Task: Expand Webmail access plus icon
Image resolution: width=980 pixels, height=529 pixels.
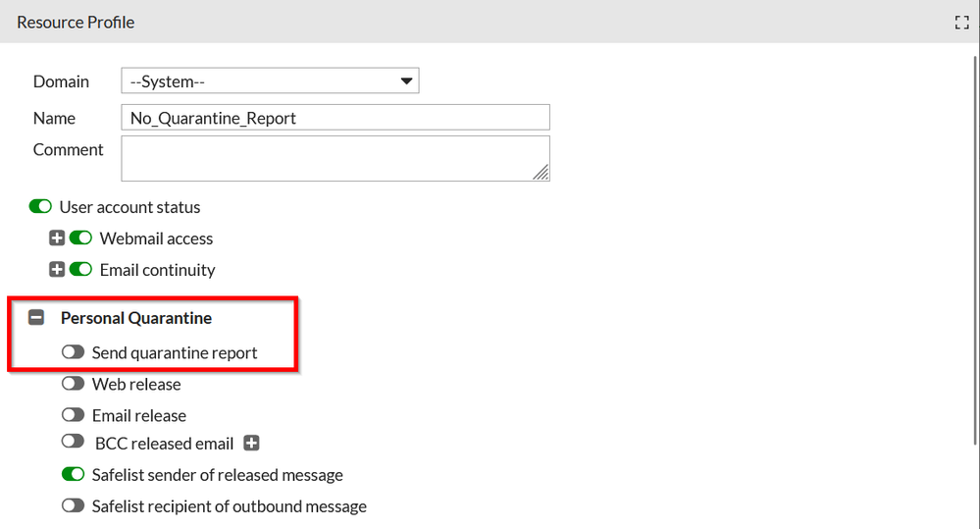Action: pos(57,238)
